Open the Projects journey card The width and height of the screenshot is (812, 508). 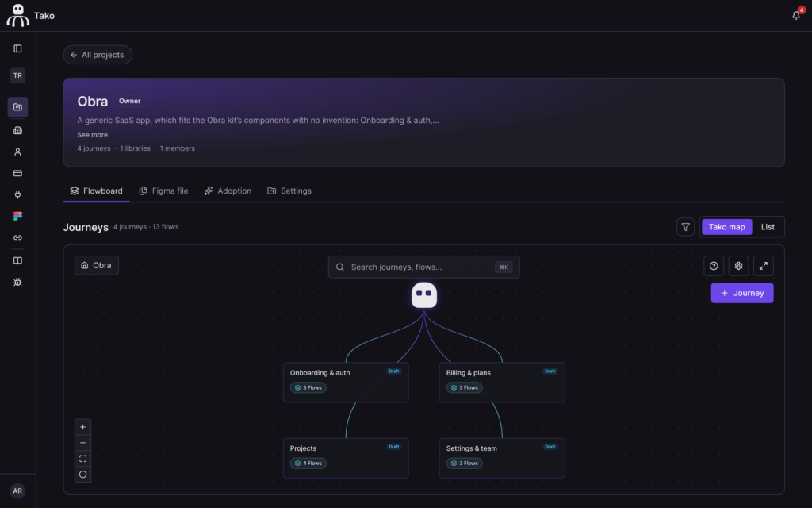click(346, 458)
